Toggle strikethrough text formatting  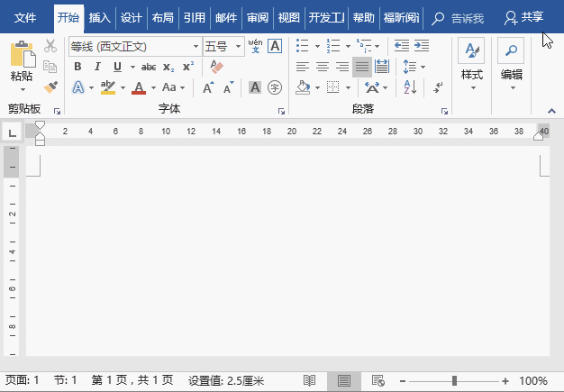149,66
